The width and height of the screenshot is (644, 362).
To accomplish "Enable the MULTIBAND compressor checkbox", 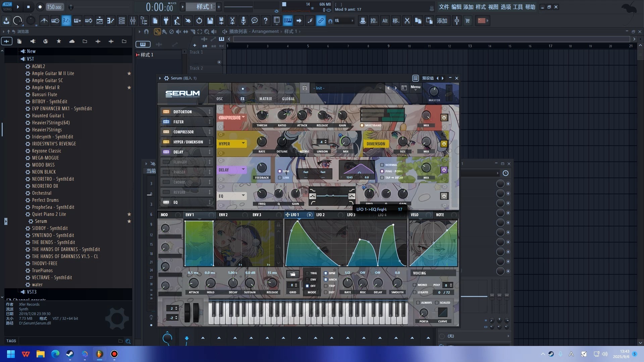I will 362,125.
